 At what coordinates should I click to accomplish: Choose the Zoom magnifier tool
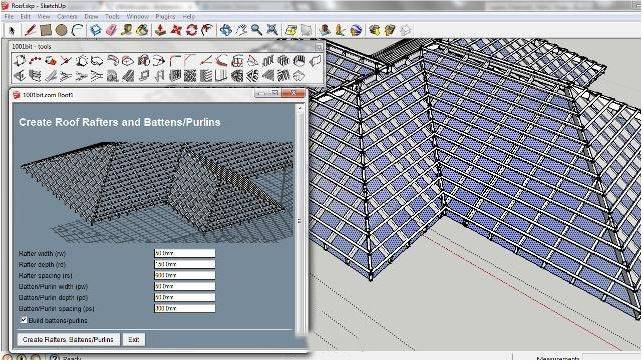(x=256, y=30)
